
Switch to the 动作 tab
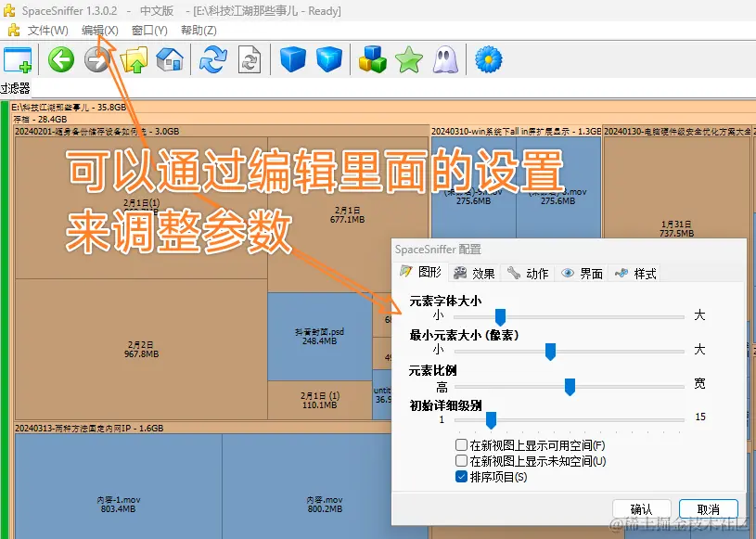[x=528, y=274]
